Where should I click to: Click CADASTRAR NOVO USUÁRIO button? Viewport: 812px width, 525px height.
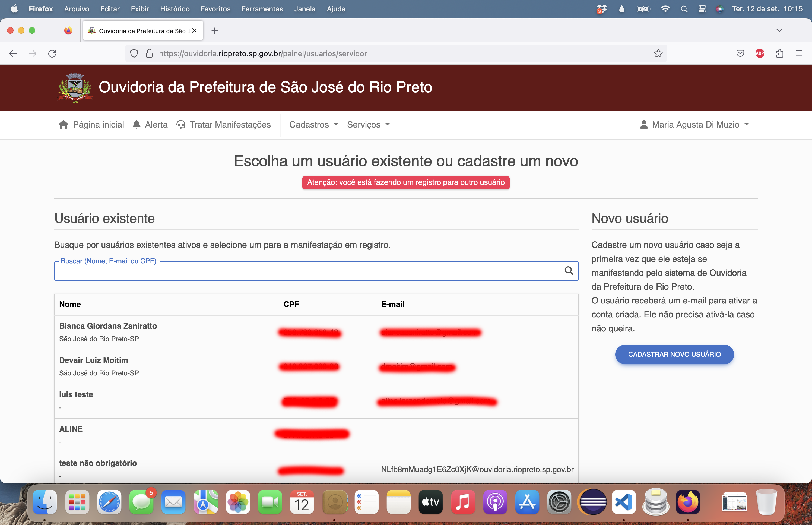tap(674, 354)
